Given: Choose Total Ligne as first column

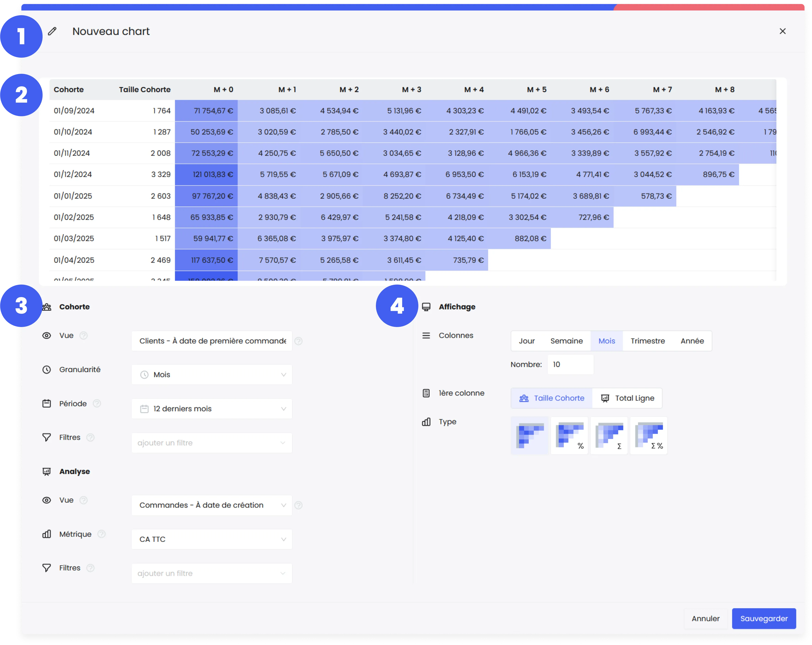Looking at the screenshot, I should pyautogui.click(x=627, y=398).
